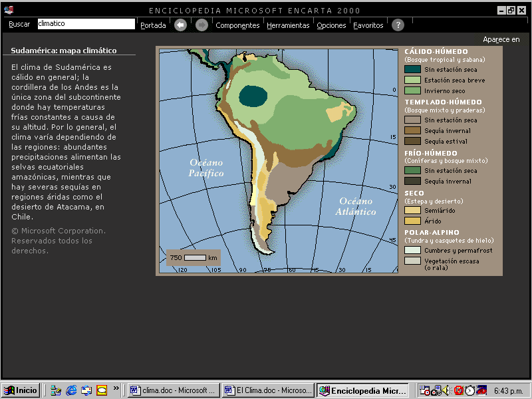
Task: Click the Buscar label
Action: coord(19,24)
